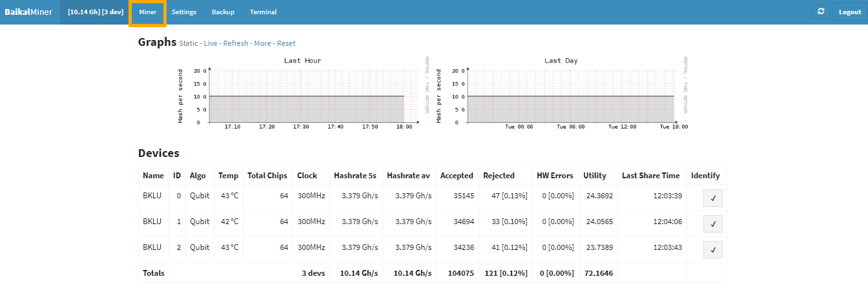Image resolution: width=868 pixels, height=290 pixels.
Task: Click the Hashrate av column header
Action: click(x=408, y=176)
